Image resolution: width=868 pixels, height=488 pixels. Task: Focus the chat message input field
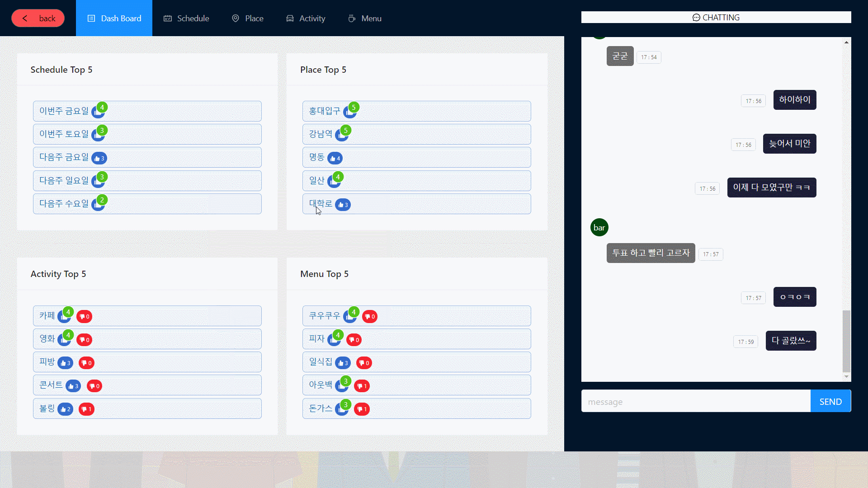[695, 402]
